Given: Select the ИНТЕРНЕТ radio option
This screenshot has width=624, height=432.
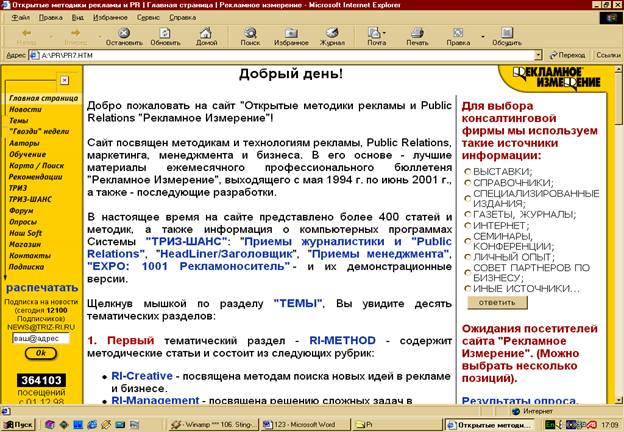Looking at the screenshot, I should (467, 226).
